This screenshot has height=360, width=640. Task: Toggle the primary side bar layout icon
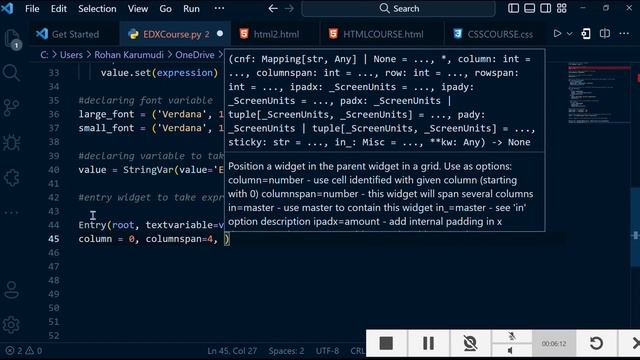tap(513, 8)
